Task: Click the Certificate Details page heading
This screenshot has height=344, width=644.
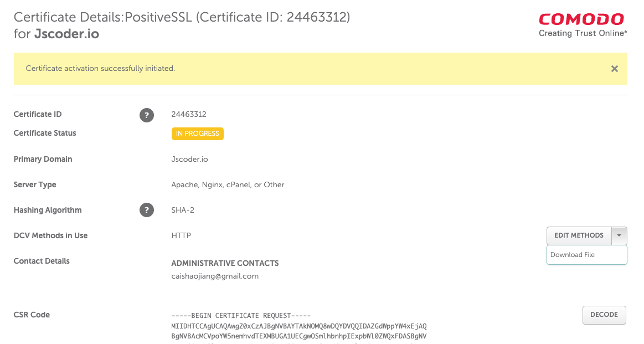Action: click(x=182, y=25)
